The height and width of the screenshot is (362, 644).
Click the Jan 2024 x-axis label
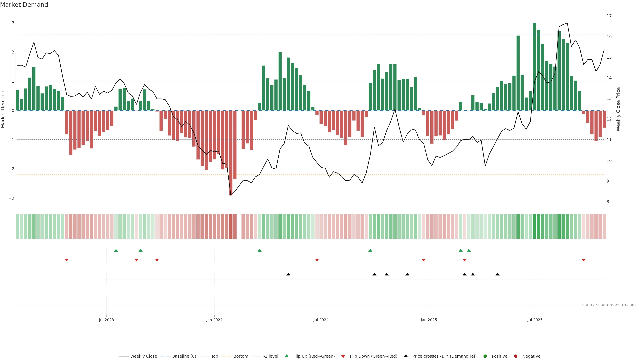click(x=214, y=320)
